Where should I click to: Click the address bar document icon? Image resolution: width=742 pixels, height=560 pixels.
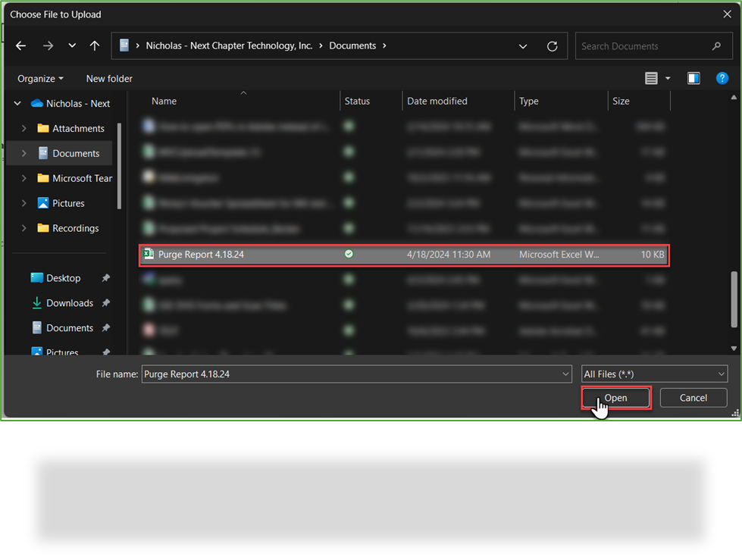(124, 45)
